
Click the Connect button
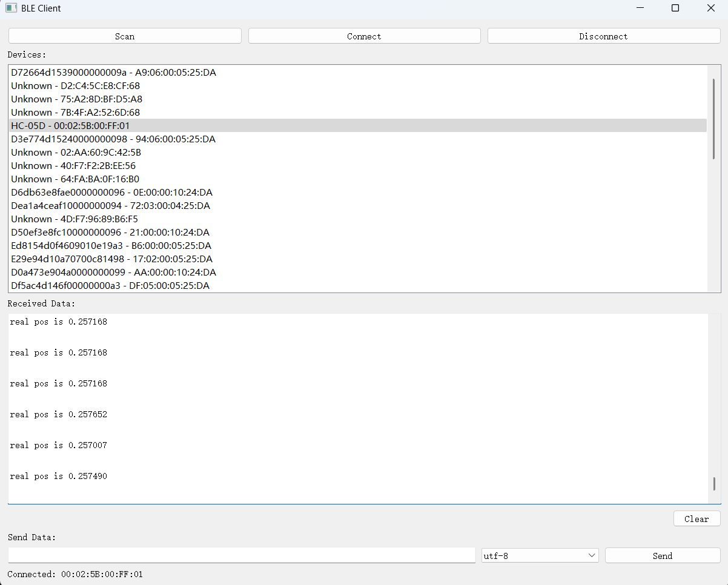point(364,36)
